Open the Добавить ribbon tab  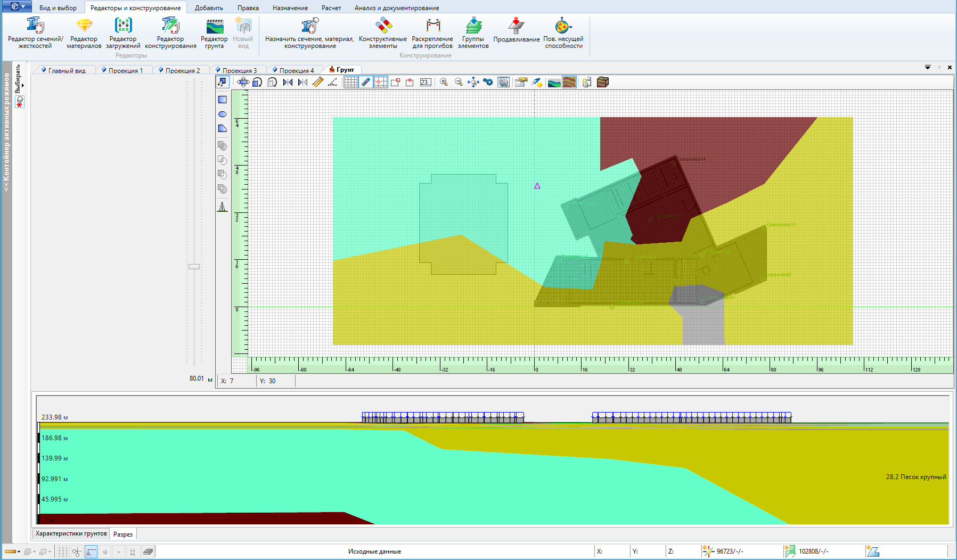(x=209, y=8)
